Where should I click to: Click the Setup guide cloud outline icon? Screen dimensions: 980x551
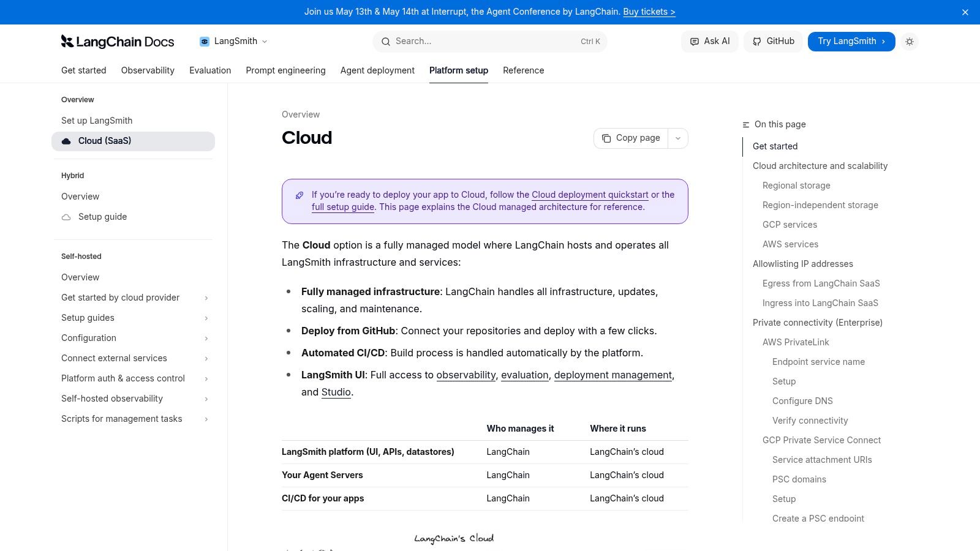(66, 217)
